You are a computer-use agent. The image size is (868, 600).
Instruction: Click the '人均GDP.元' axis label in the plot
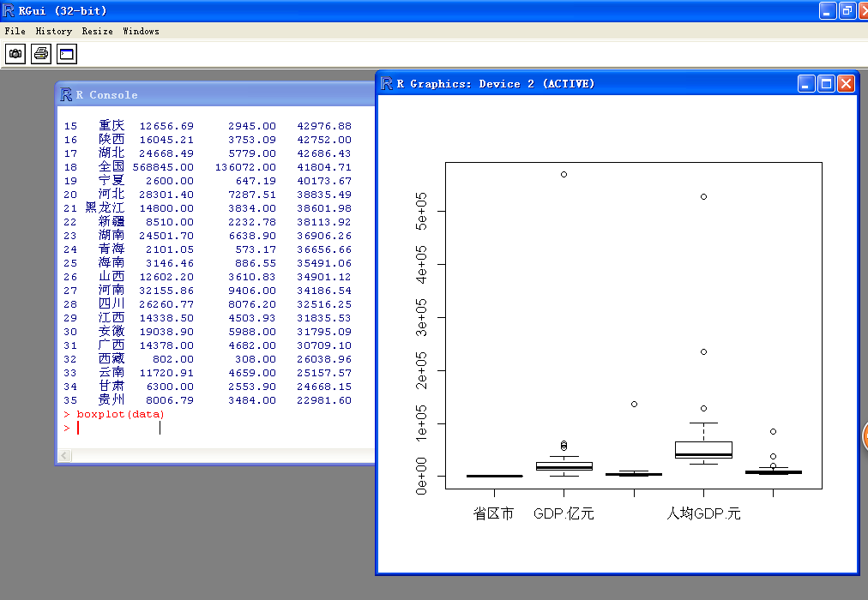click(703, 513)
